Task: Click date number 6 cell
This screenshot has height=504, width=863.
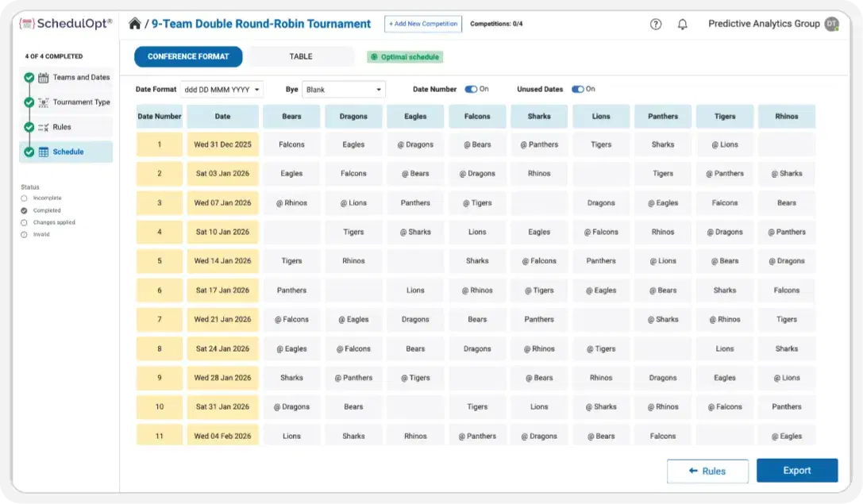Action: click(x=160, y=290)
